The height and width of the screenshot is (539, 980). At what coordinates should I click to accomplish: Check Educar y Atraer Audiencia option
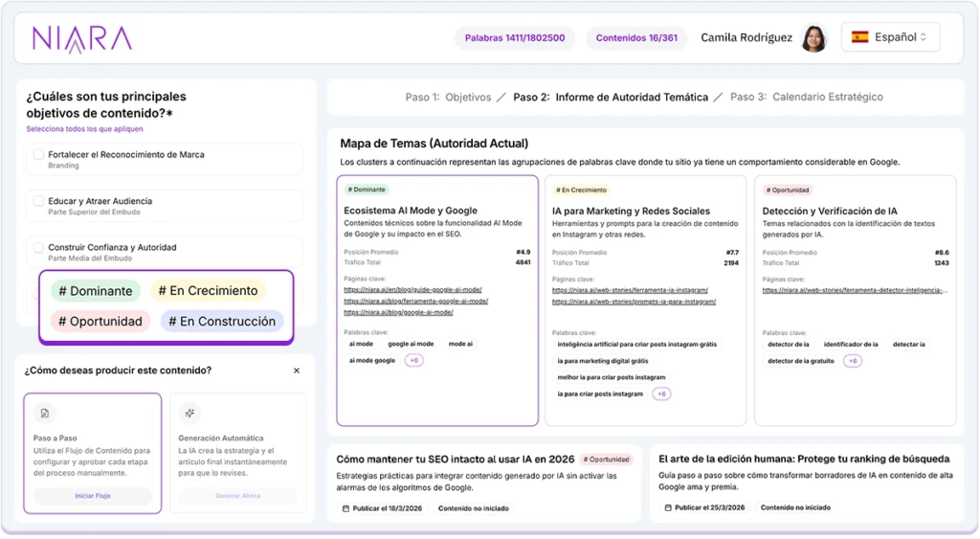tap(39, 201)
